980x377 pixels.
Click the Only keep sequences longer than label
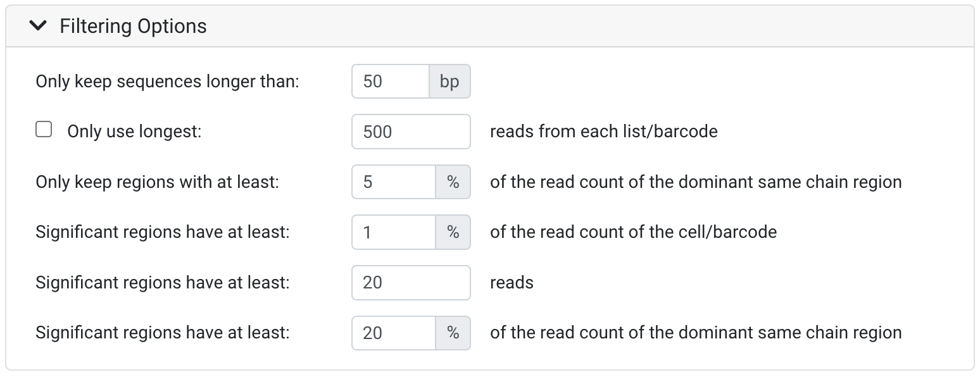[x=167, y=82]
